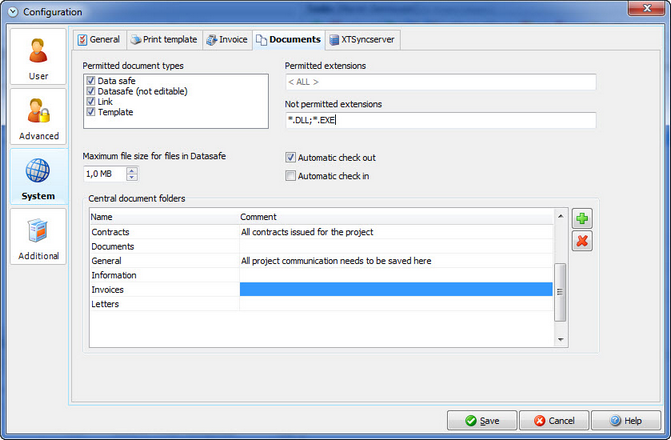Click the Not permitted extensions field

[x=440, y=120]
